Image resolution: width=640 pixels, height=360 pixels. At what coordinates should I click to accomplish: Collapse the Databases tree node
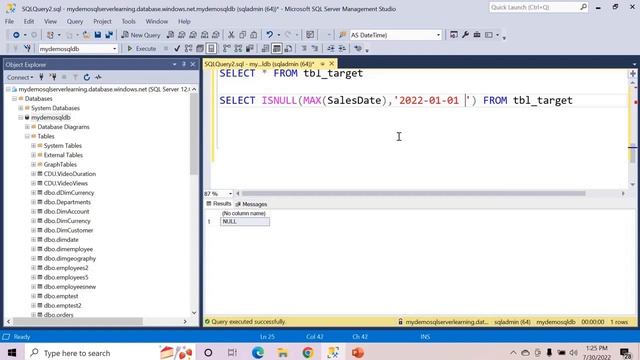coord(14,99)
